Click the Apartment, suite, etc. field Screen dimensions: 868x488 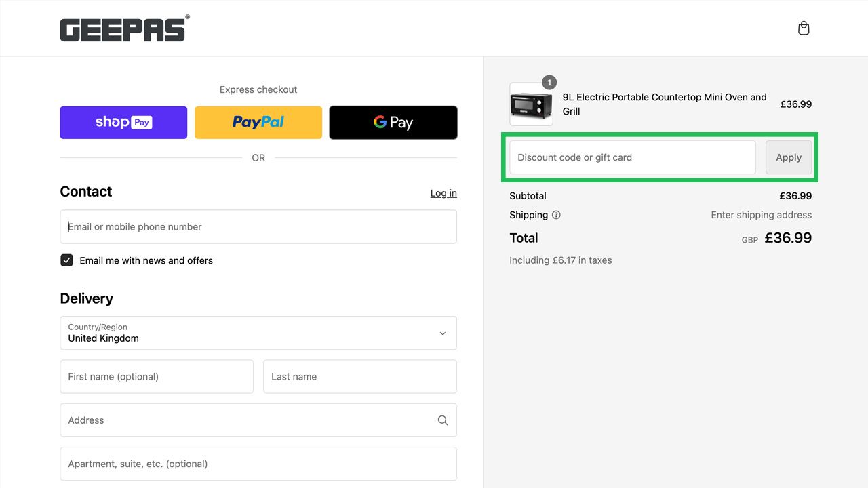(x=258, y=464)
